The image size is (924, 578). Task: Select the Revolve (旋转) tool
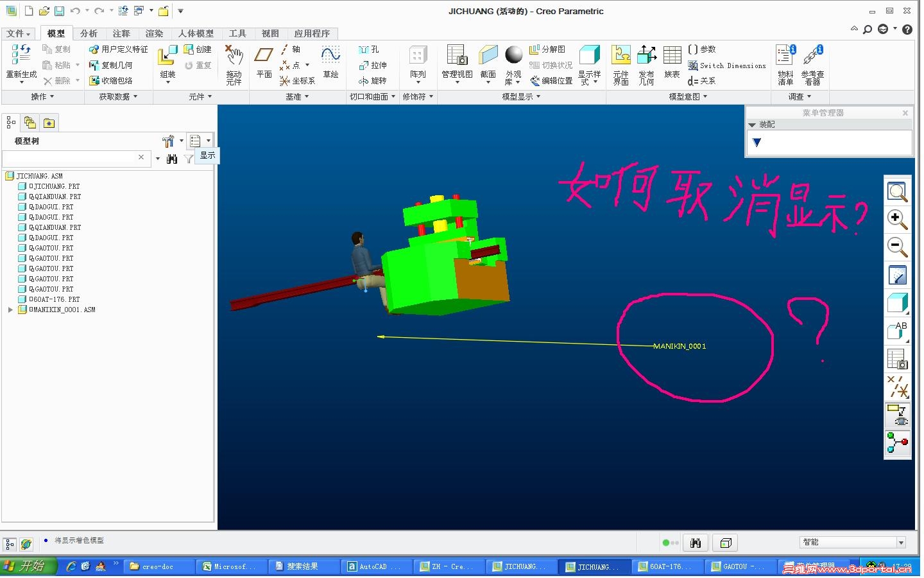[373, 81]
